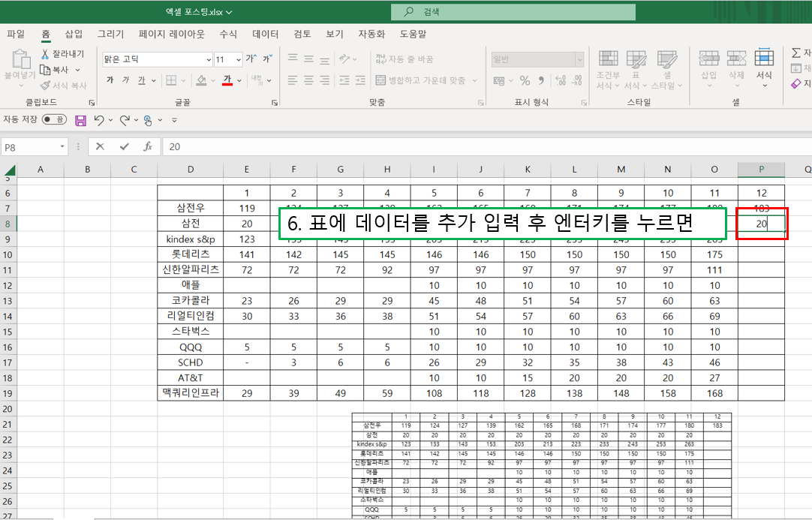Toggle italic formatting button
Viewport: 812px width, 520px height.
pos(125,80)
